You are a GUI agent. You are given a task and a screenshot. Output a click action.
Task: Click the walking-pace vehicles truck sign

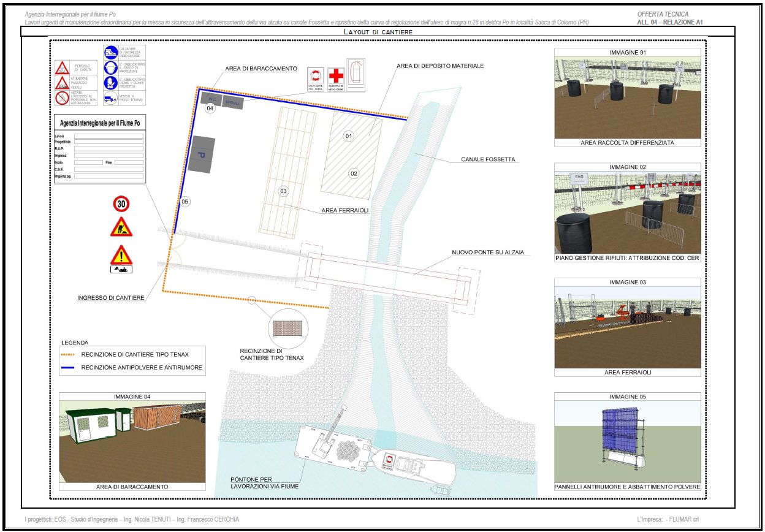(x=111, y=98)
